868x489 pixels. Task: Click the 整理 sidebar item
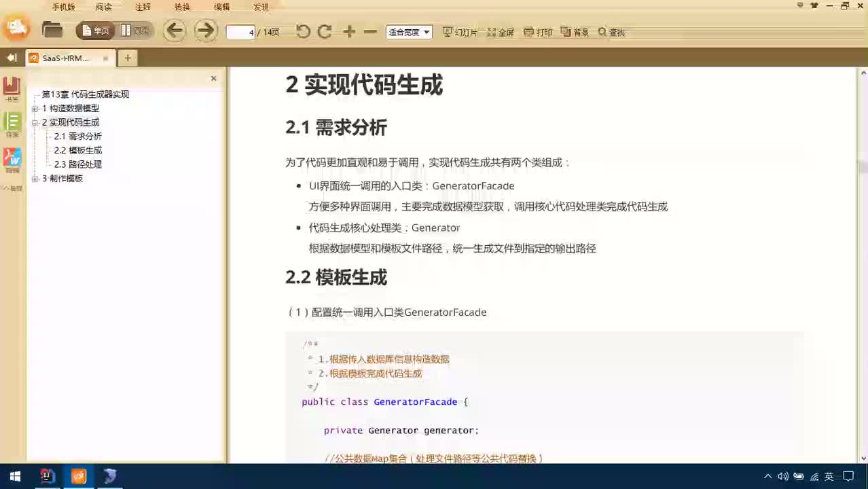[x=12, y=187]
